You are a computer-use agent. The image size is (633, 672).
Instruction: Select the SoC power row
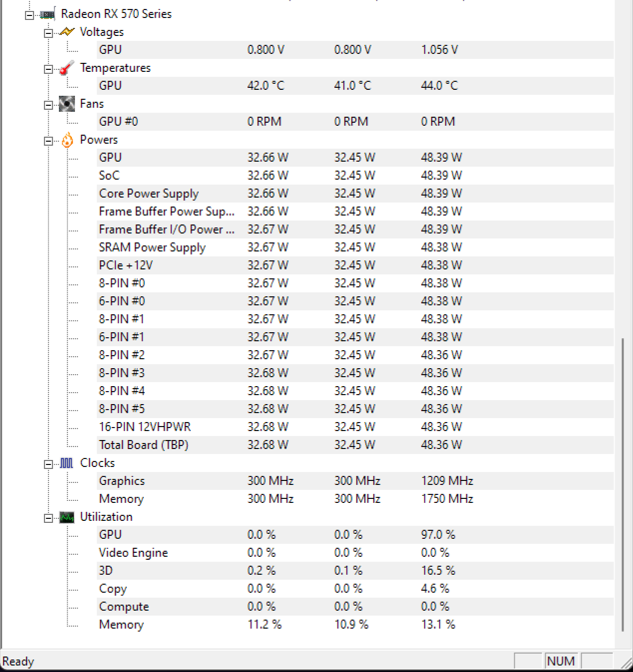(355, 176)
